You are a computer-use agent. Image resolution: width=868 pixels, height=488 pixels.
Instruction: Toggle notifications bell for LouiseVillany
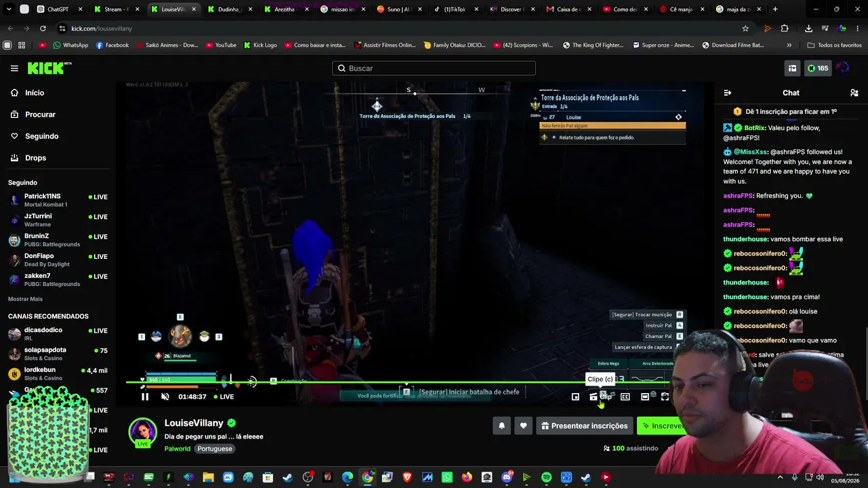(502, 426)
